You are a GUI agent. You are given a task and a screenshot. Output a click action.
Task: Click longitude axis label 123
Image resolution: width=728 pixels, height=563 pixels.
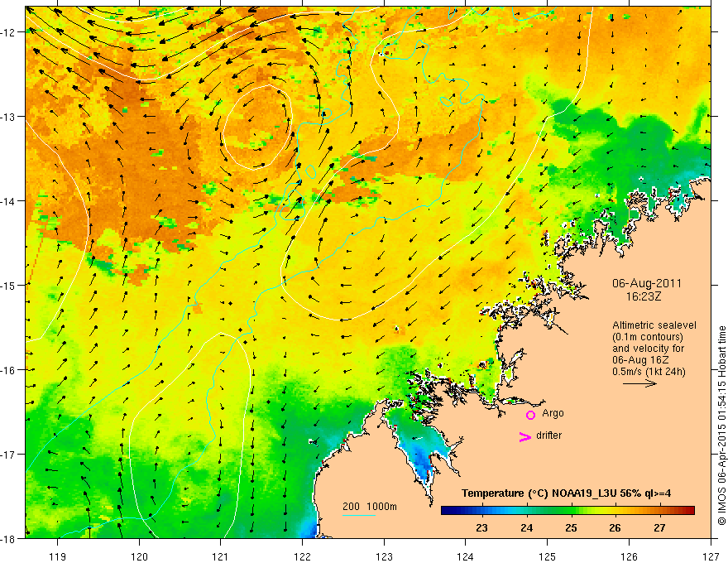[x=384, y=556]
